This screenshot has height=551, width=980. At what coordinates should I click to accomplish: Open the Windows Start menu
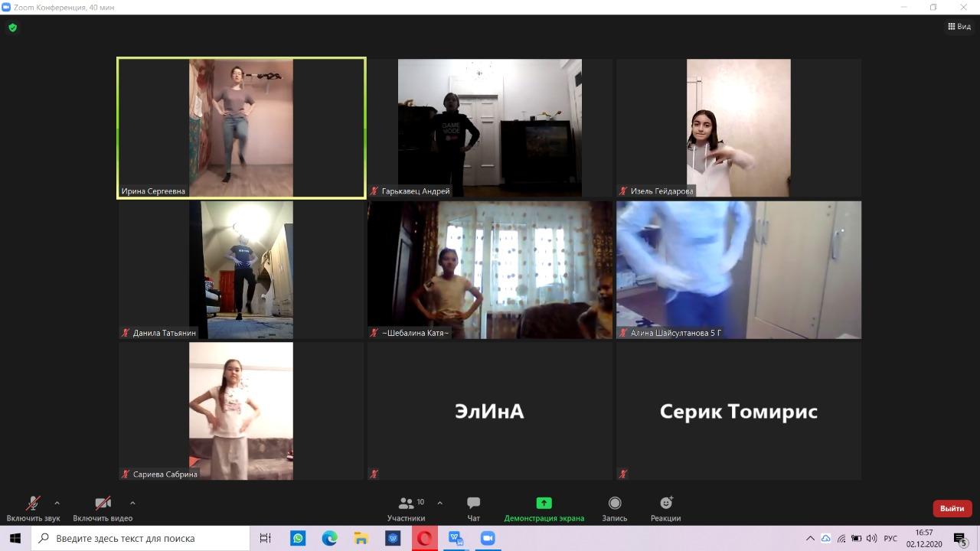[x=15, y=538]
